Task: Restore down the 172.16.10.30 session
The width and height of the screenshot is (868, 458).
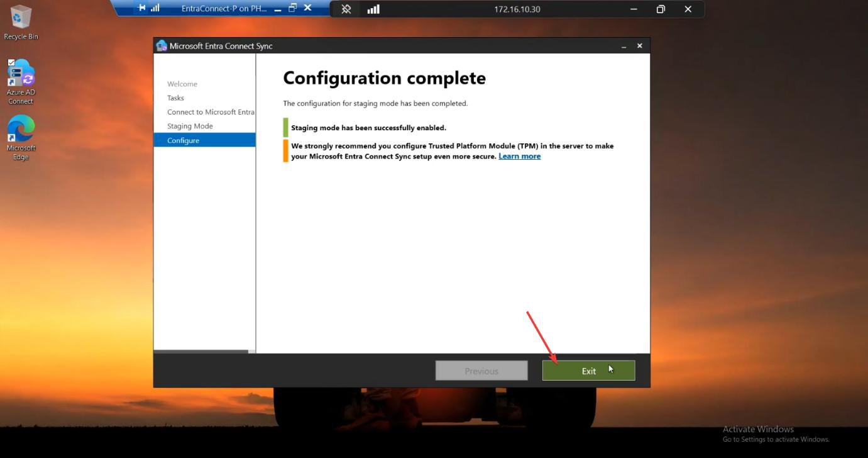Action: (661, 9)
